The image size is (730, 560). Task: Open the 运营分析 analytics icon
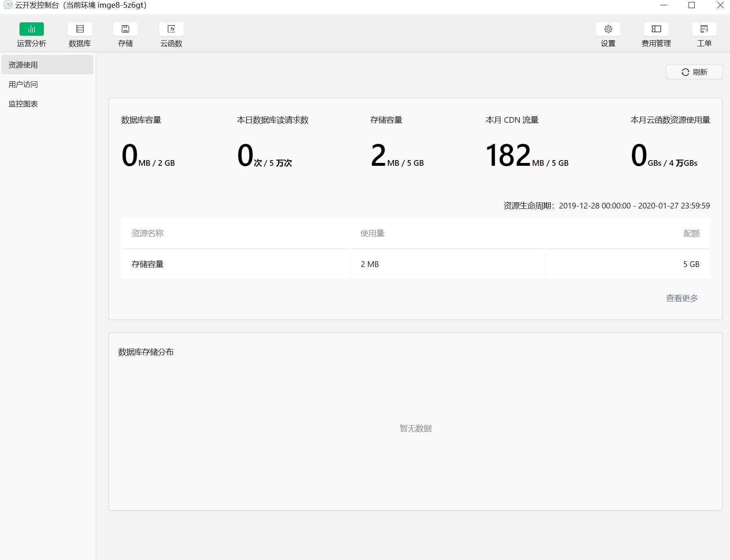(32, 29)
